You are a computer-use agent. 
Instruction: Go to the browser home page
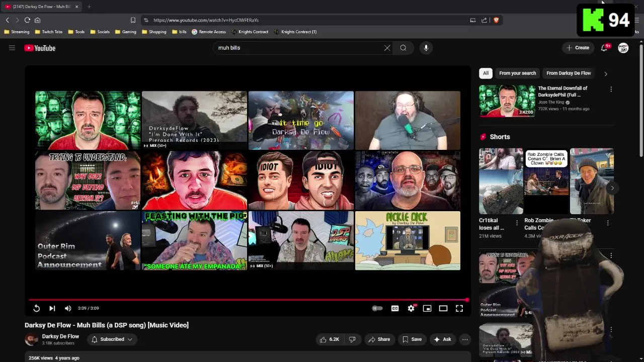click(x=37, y=20)
